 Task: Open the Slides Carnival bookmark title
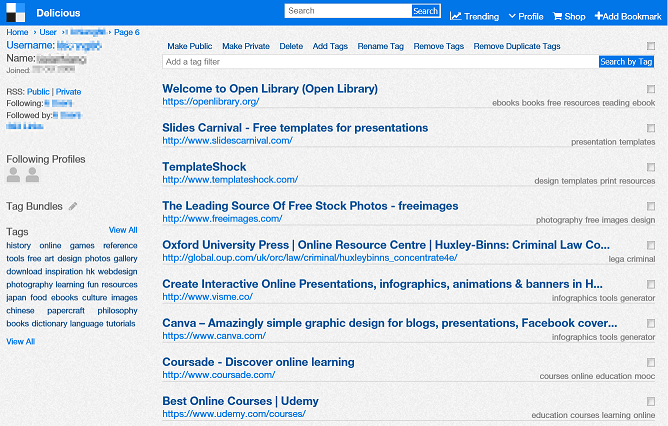(295, 128)
